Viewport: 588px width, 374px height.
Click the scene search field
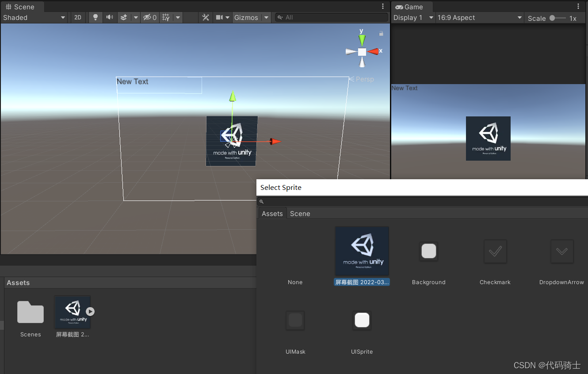[332, 17]
